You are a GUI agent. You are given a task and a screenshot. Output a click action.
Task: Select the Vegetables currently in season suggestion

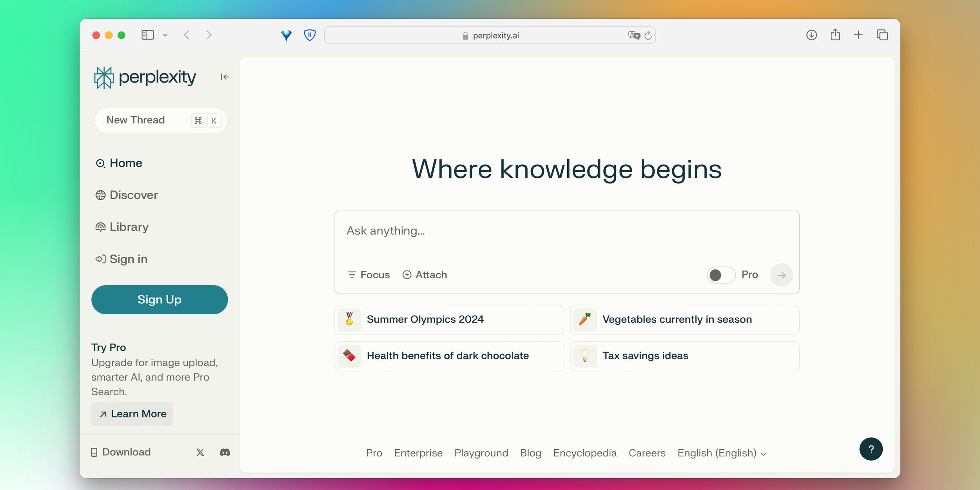coord(684,320)
